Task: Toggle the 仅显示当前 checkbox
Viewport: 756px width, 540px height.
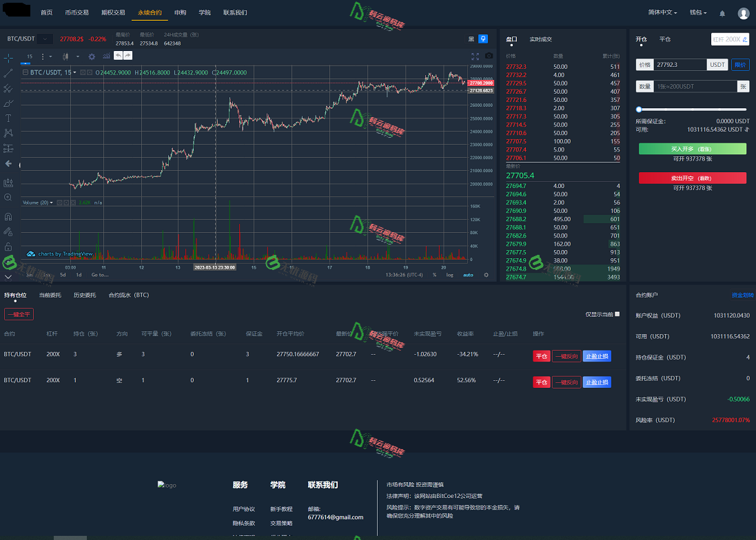Action: (x=617, y=314)
